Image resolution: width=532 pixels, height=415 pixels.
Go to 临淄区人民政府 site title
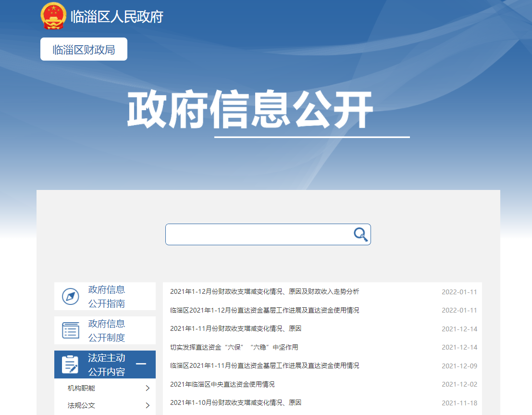(x=117, y=17)
